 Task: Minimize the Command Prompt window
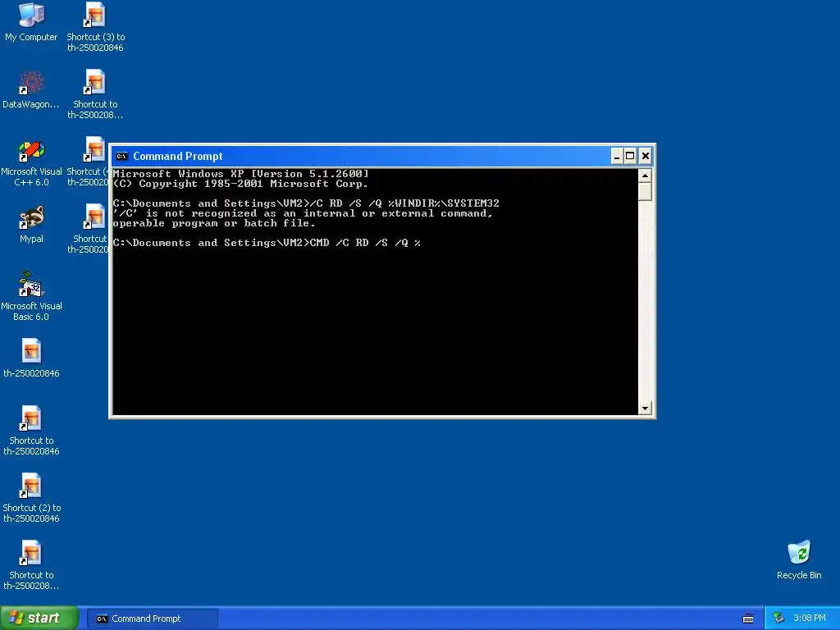point(617,156)
